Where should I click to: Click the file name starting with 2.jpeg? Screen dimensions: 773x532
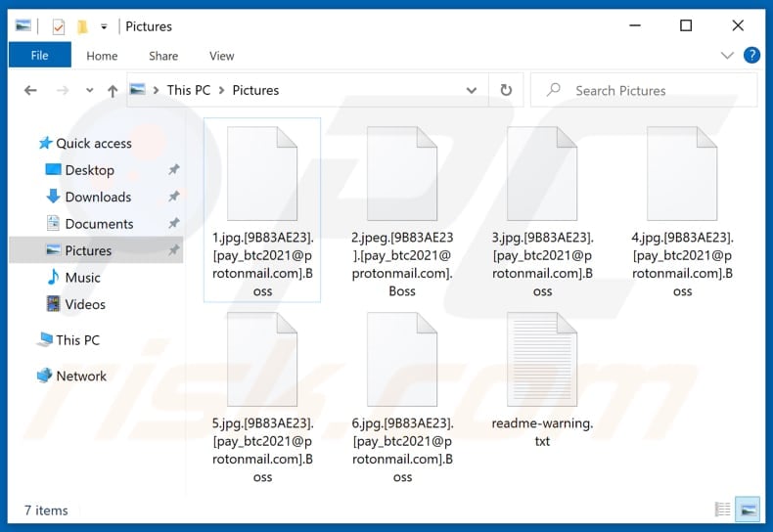pyautogui.click(x=402, y=264)
